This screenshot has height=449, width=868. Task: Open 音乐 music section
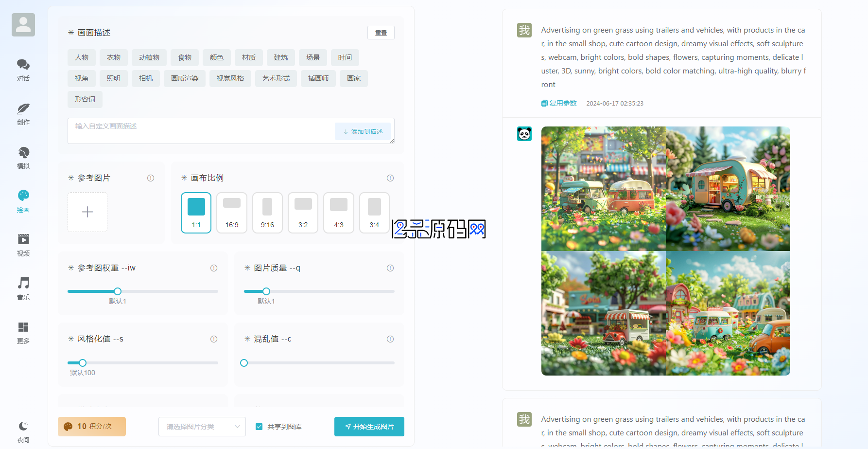pos(23,289)
